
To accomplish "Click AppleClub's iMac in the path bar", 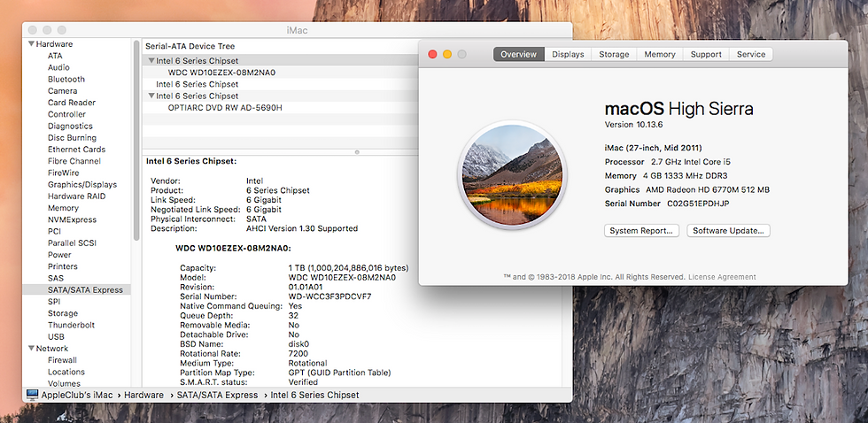I will pyautogui.click(x=77, y=395).
